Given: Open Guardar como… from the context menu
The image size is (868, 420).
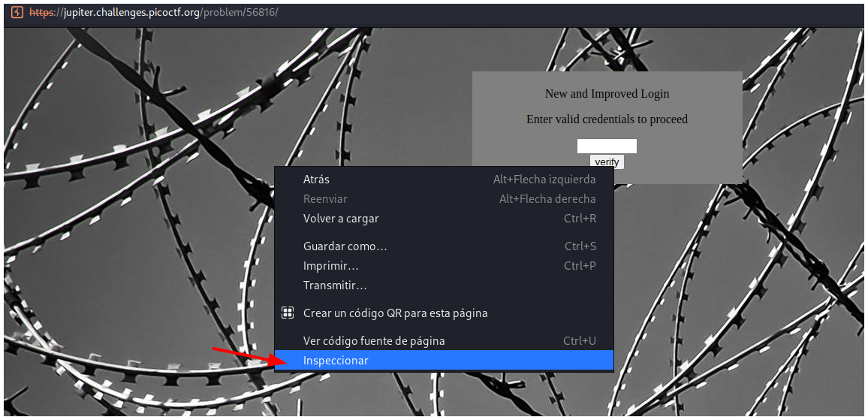Looking at the screenshot, I should (345, 246).
